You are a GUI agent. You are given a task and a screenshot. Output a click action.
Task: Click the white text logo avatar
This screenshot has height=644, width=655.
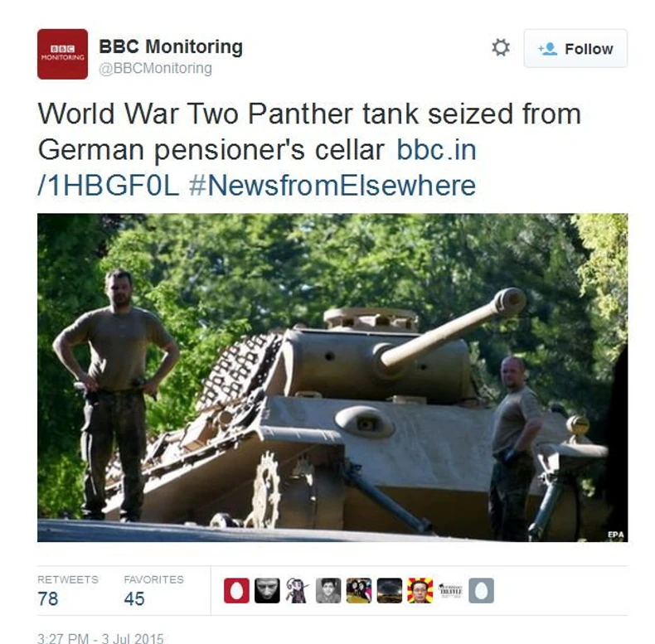(451, 591)
